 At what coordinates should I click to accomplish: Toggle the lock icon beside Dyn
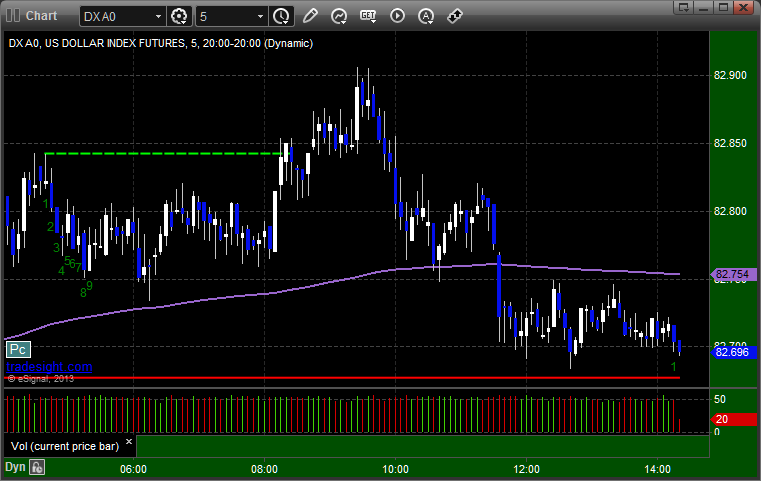[37, 467]
